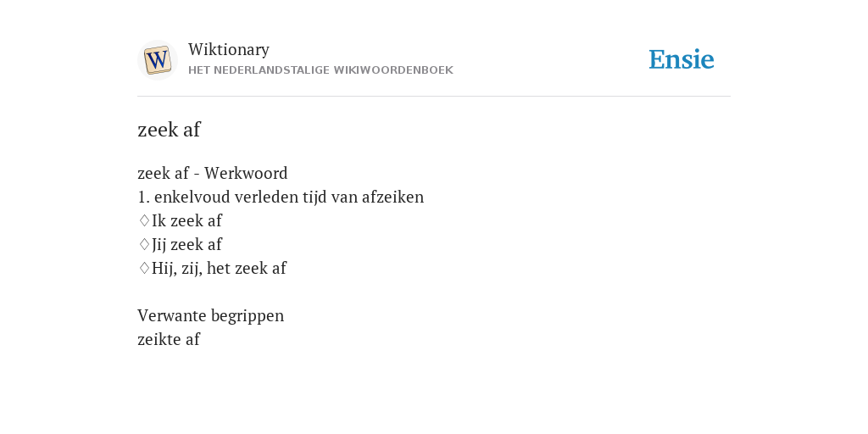Screen dimensions: 868x434
Task: Click the diamond bullet before Hij, zij, het
Action: tap(144, 268)
